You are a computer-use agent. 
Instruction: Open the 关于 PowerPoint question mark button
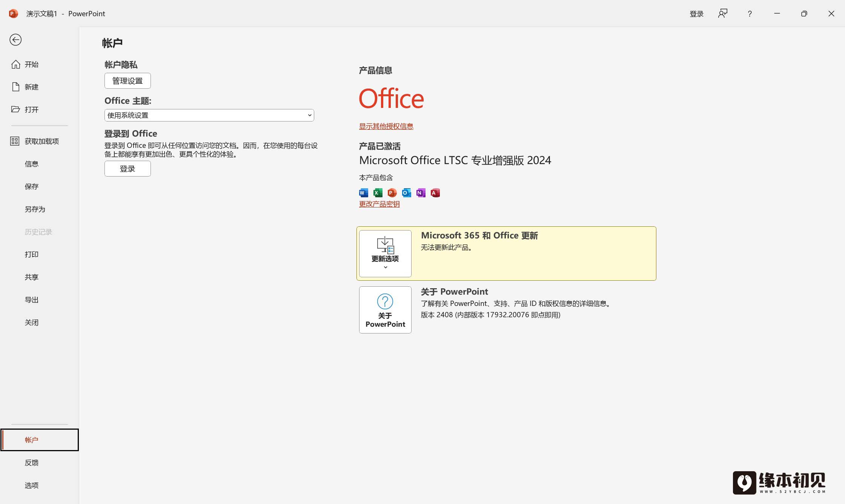pos(385,310)
